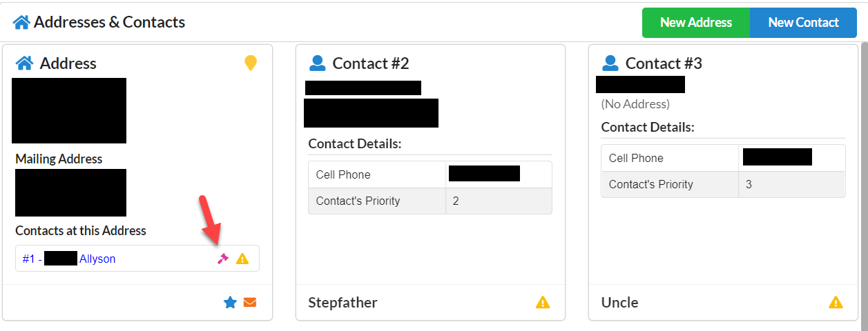The height and width of the screenshot is (331, 868).
Task: Create a New Address
Action: coord(695,23)
